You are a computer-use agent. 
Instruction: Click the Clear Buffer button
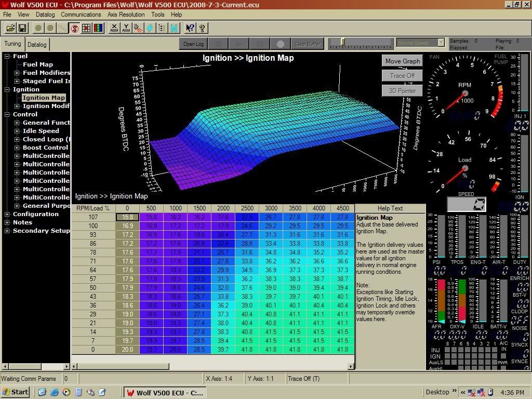(x=308, y=44)
